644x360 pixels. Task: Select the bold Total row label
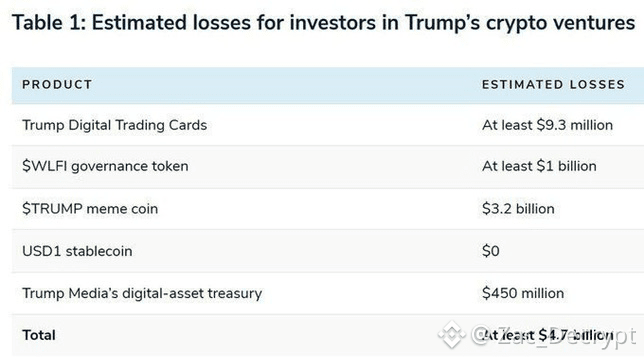coord(39,335)
